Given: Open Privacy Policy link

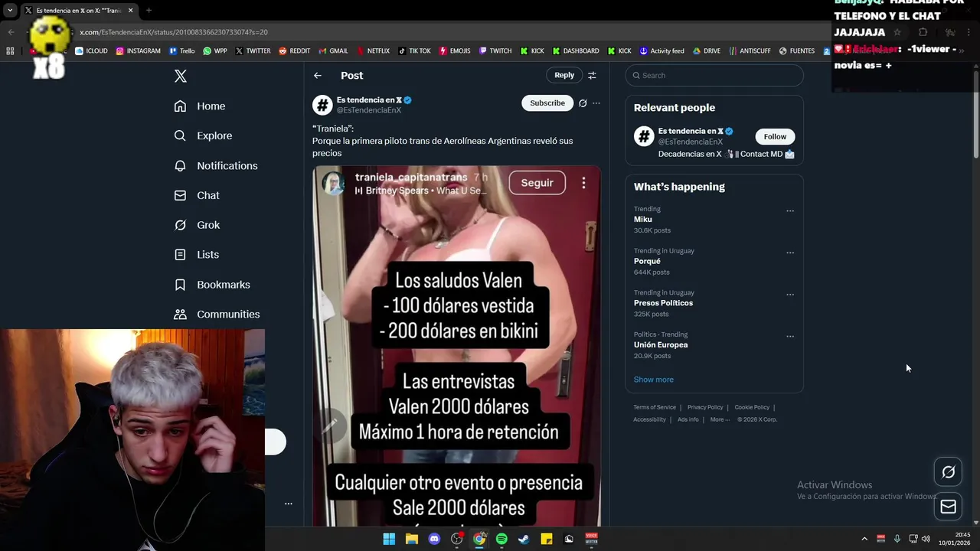Looking at the screenshot, I should coord(705,407).
